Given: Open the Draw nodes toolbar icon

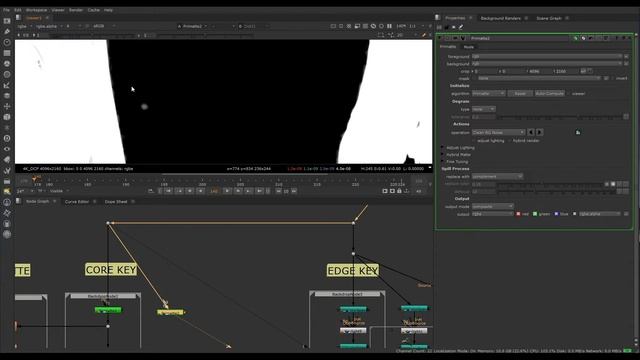Looking at the screenshot, I should 7,31.
